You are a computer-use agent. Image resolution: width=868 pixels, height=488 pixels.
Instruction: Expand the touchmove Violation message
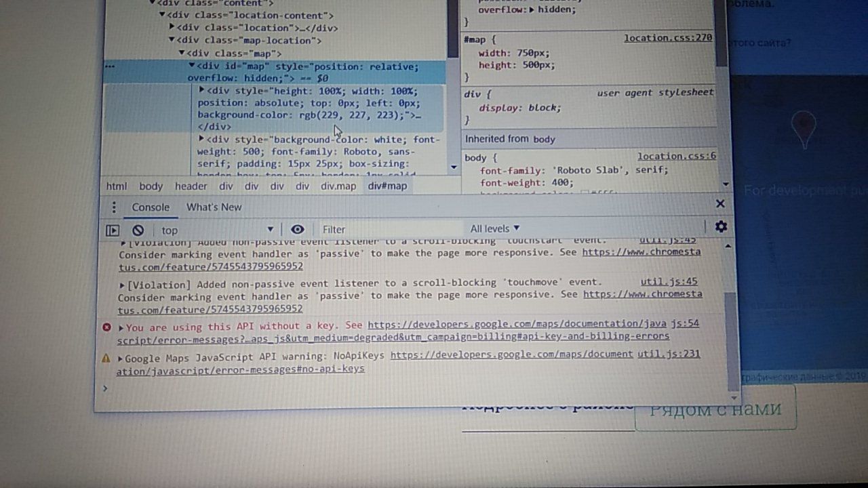(x=123, y=285)
